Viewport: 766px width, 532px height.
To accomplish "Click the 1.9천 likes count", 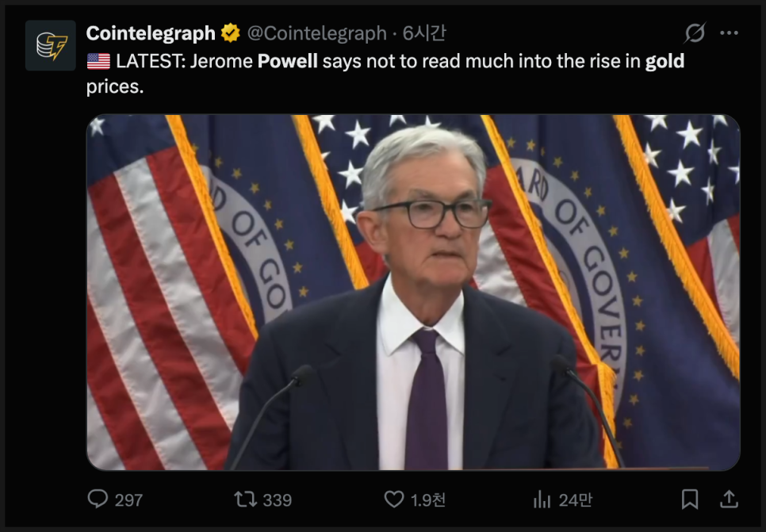I will click(428, 500).
